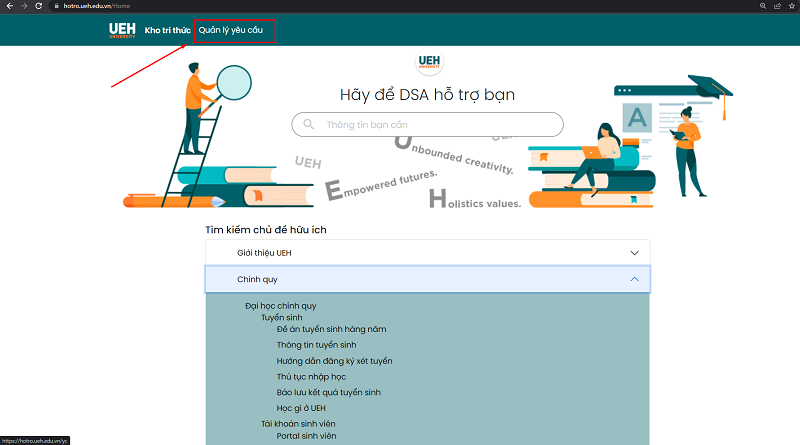This screenshot has width=800, height=445.
Task: Click the browser forward arrow
Action: tap(24, 6)
